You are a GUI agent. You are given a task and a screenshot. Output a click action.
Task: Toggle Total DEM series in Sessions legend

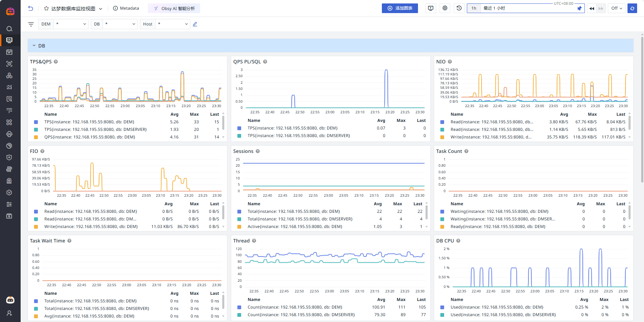pyautogui.click(x=293, y=211)
